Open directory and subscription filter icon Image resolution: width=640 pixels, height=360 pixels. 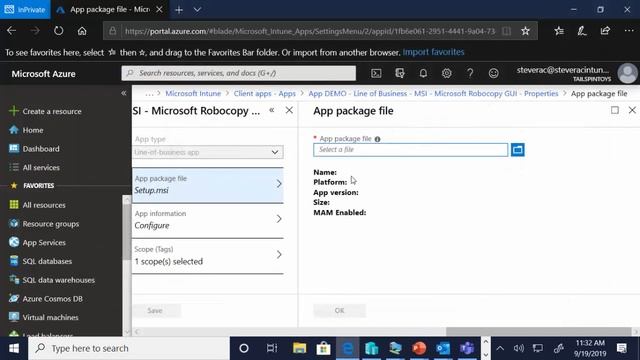click(400, 73)
